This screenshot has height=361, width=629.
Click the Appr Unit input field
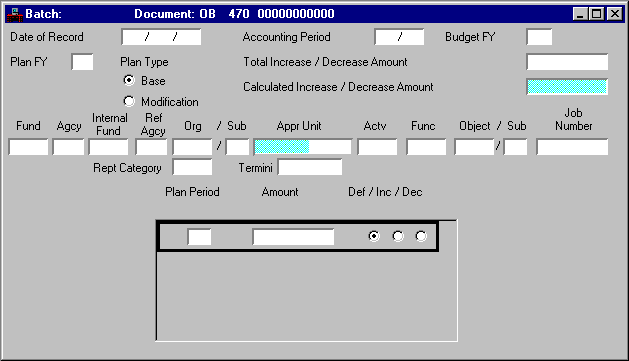click(303, 147)
